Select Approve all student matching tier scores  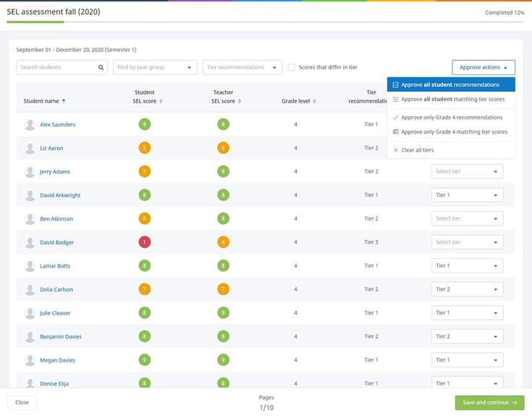451,99
